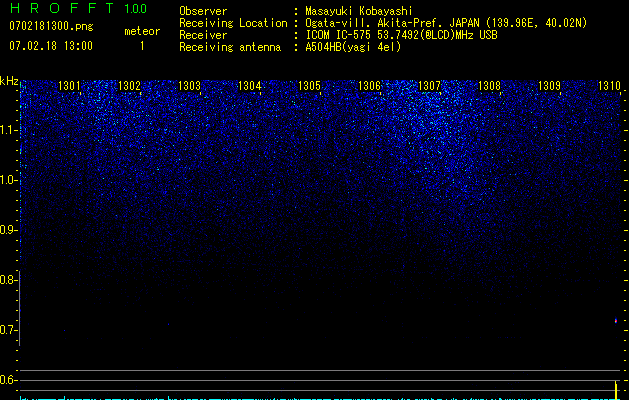629x400 pixels.
Task: Click observer name Masayuki Kobayashi
Action: (359, 11)
